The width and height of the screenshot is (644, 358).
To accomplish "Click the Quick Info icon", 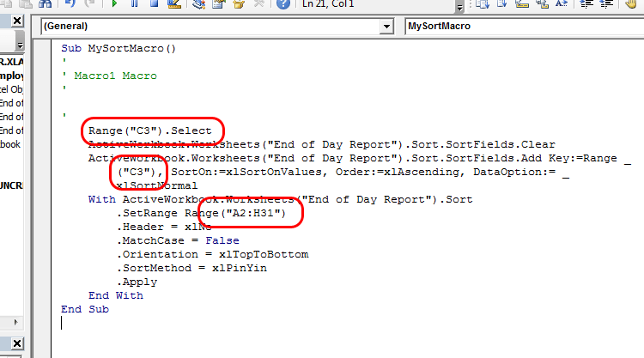I will click(x=522, y=3).
